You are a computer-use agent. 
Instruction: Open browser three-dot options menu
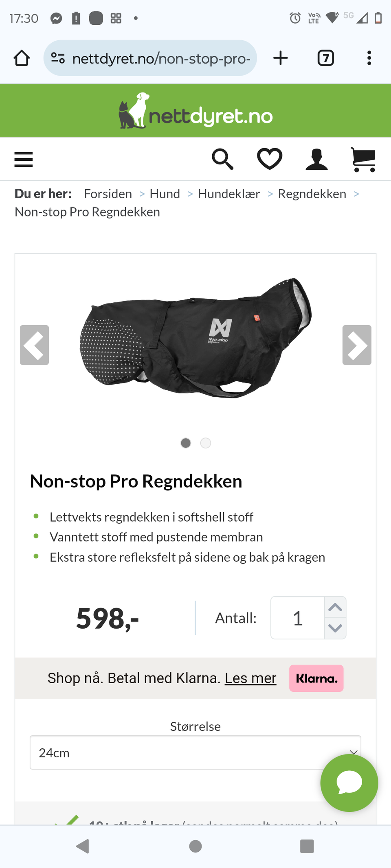[x=369, y=58]
